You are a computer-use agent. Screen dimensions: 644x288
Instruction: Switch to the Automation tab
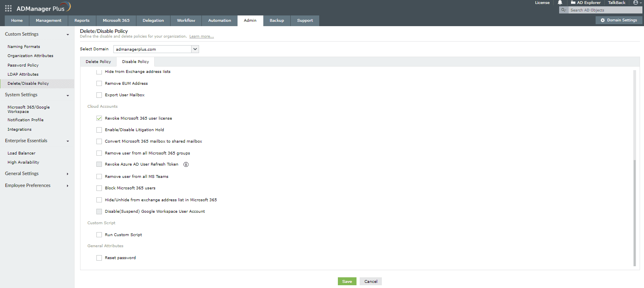pos(220,21)
